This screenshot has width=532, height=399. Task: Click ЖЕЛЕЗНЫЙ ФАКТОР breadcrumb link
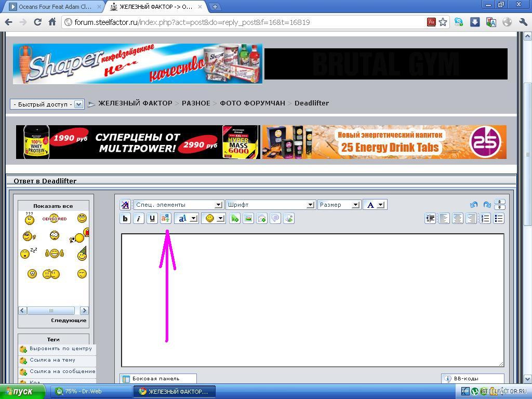(x=135, y=103)
